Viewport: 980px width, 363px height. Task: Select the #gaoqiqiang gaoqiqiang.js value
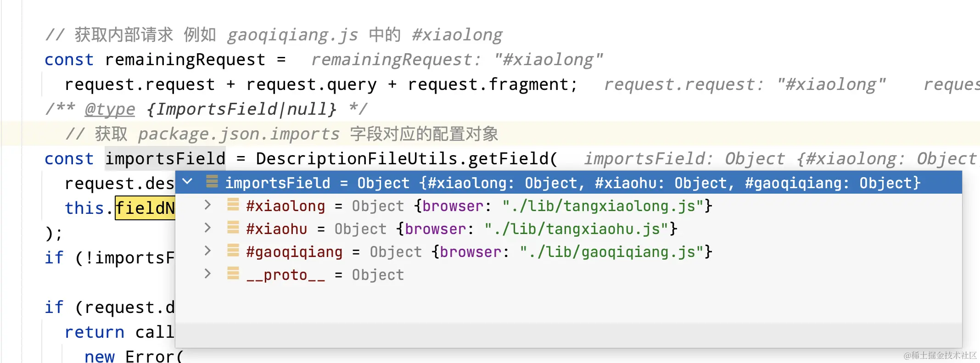coord(616,252)
